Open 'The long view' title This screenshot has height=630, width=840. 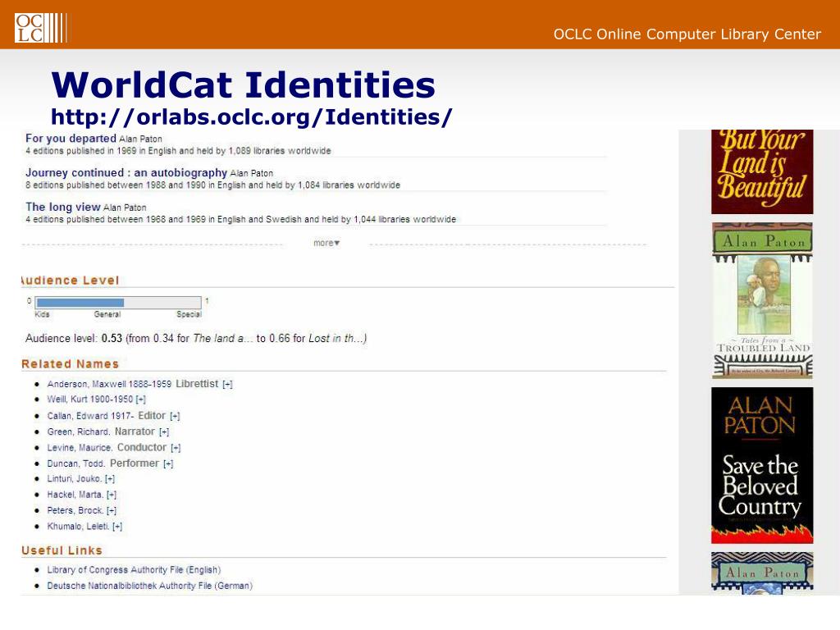pos(63,207)
